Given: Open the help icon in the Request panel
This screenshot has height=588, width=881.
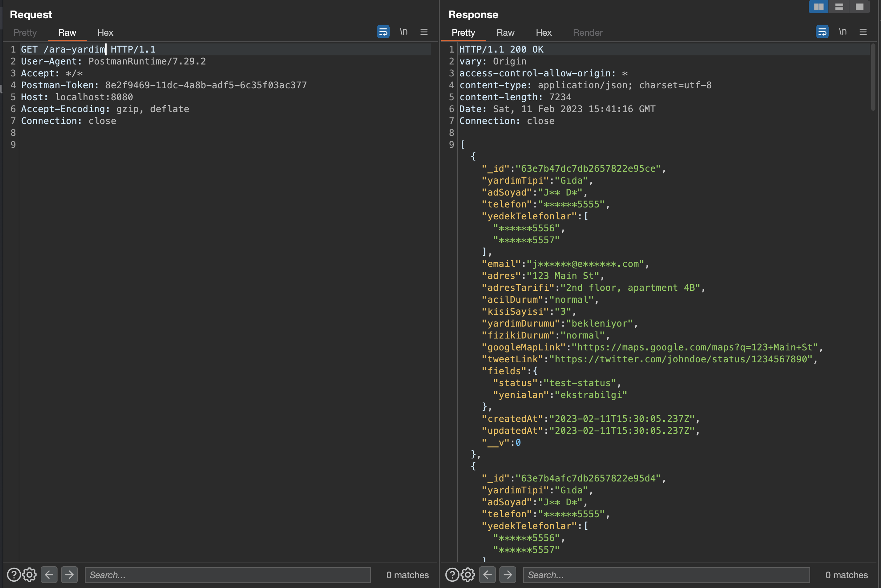Looking at the screenshot, I should pos(14,574).
